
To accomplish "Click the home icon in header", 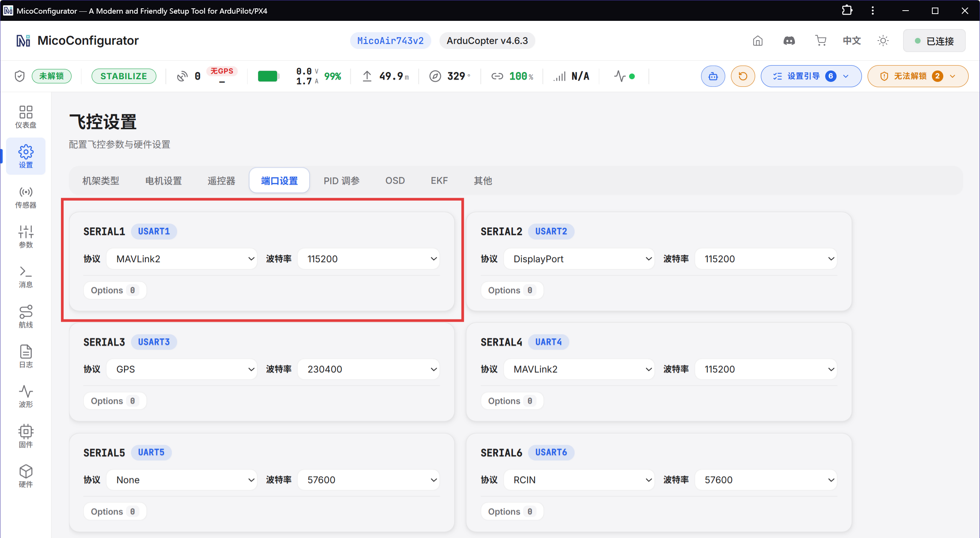I will [x=757, y=41].
